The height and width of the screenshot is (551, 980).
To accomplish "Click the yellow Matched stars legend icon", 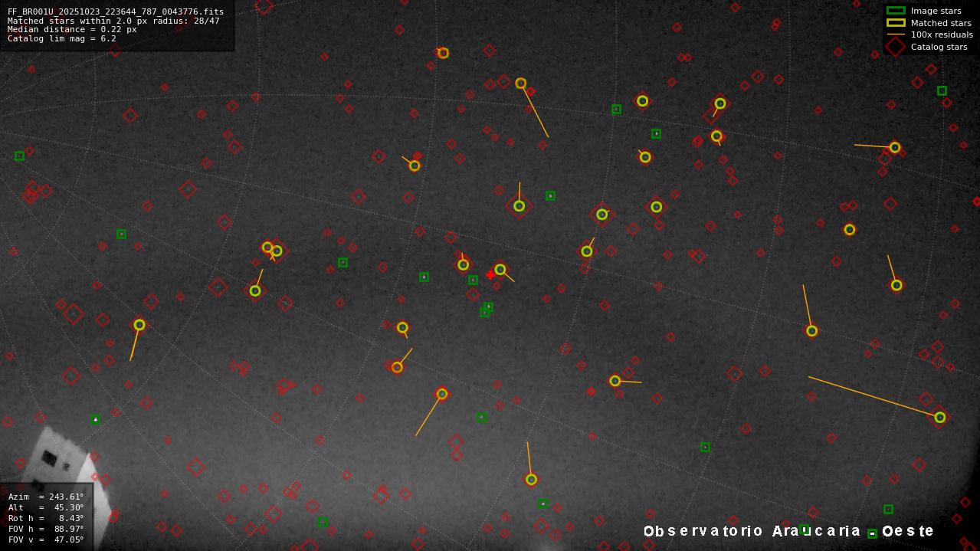I will [896, 23].
